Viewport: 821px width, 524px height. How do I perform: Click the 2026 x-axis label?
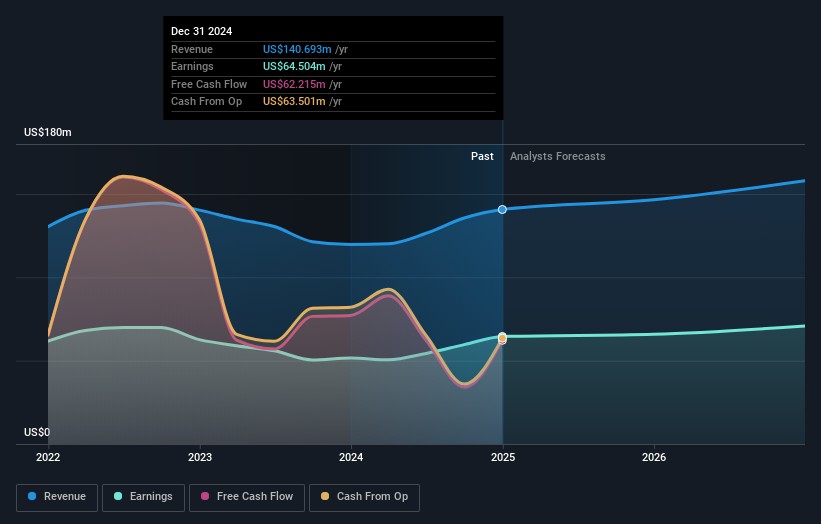[x=654, y=457]
